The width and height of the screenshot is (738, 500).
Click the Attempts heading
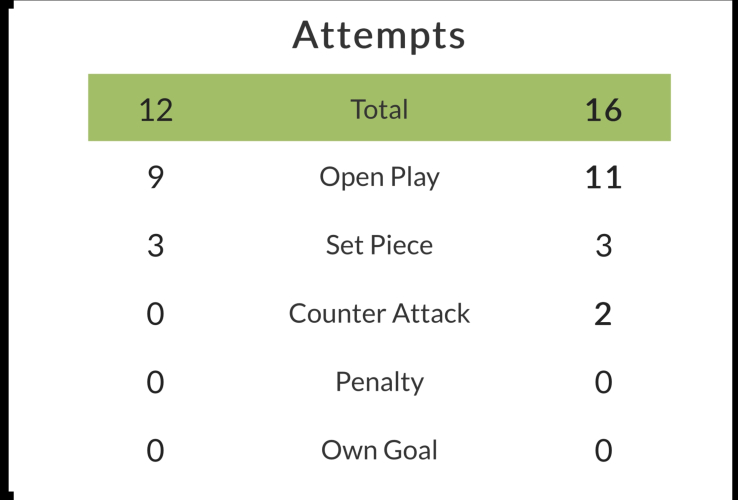click(x=379, y=36)
